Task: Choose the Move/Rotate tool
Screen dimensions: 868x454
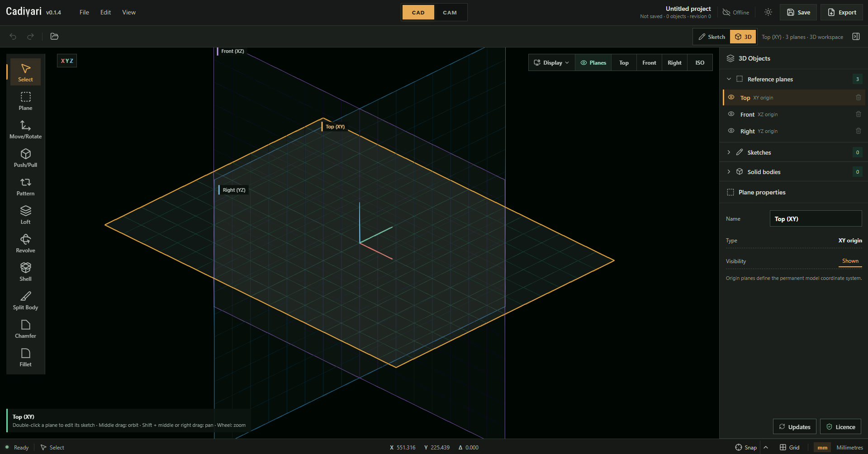Action: [x=25, y=129]
